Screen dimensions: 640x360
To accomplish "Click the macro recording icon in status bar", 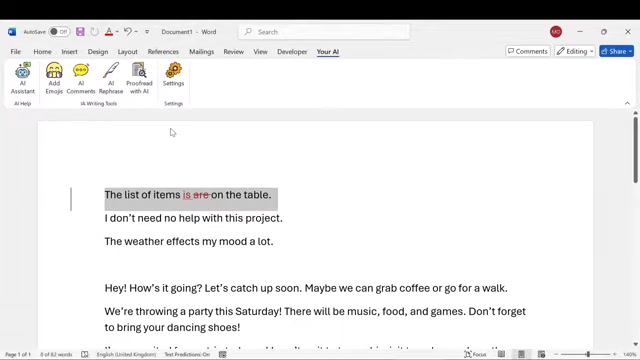I will coord(222,354).
